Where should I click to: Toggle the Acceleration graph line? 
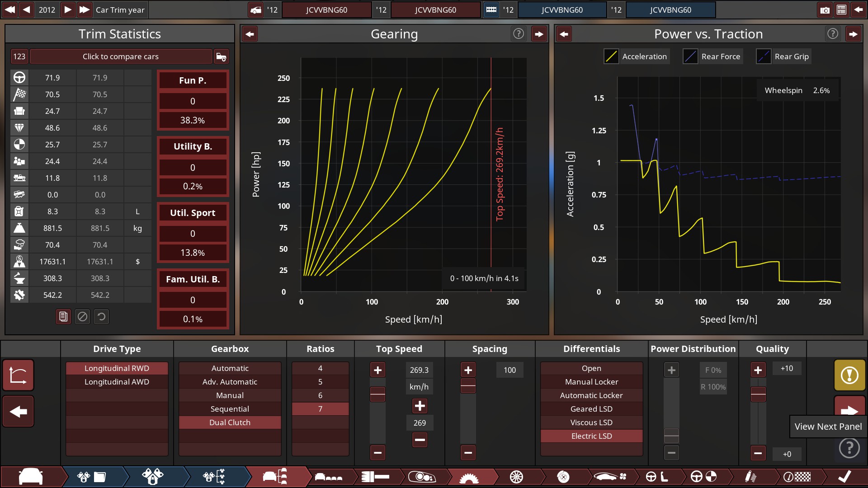click(x=611, y=56)
